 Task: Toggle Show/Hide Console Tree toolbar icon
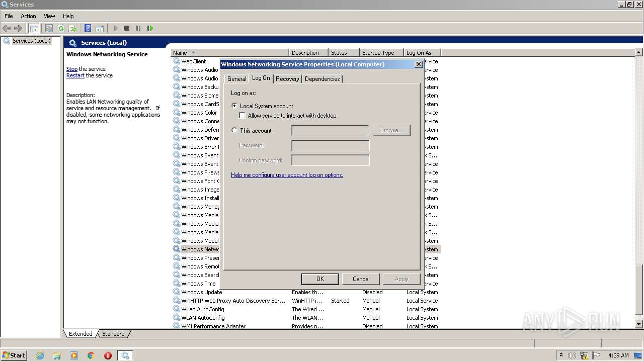click(34, 28)
